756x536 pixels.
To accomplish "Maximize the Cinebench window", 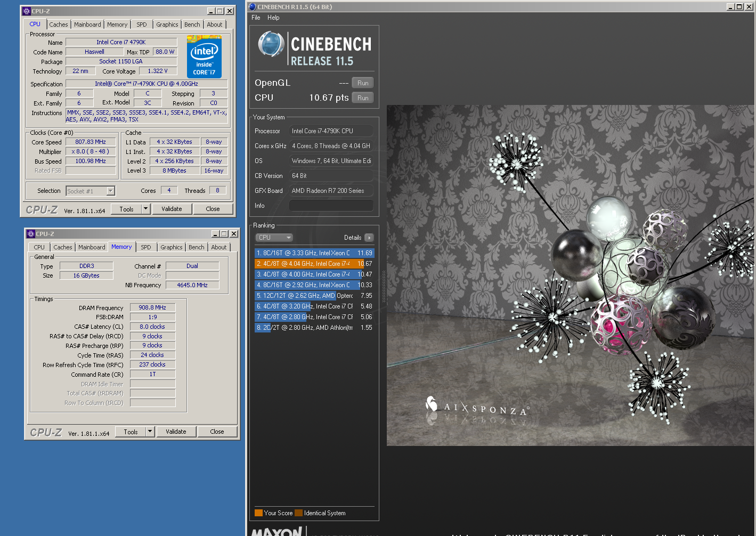I will pyautogui.click(x=739, y=7).
